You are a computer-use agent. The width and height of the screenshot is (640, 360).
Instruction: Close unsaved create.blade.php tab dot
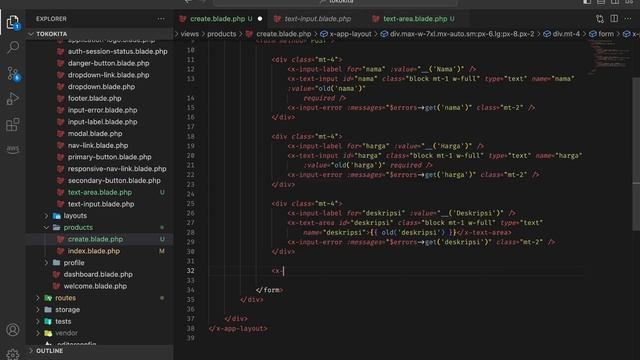pos(260,19)
